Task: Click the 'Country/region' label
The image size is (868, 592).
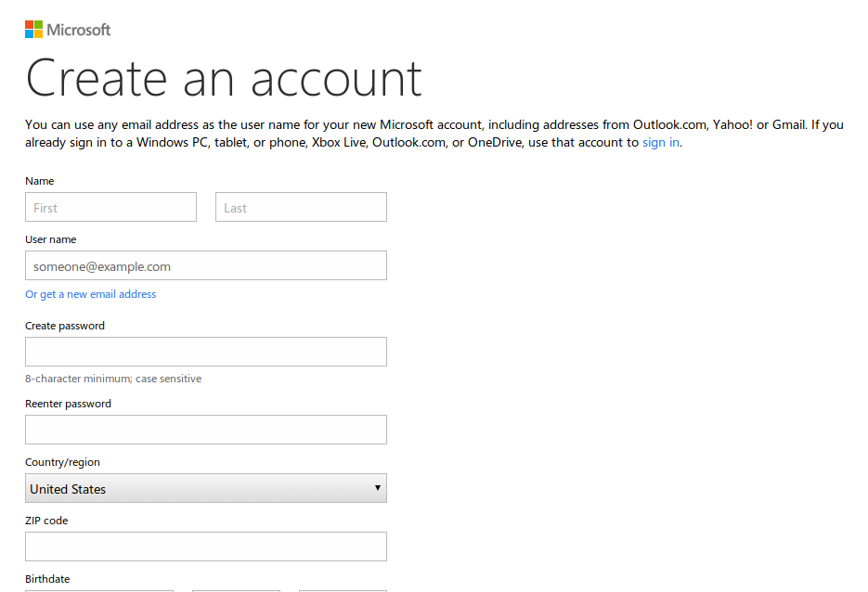Action: 62,462
